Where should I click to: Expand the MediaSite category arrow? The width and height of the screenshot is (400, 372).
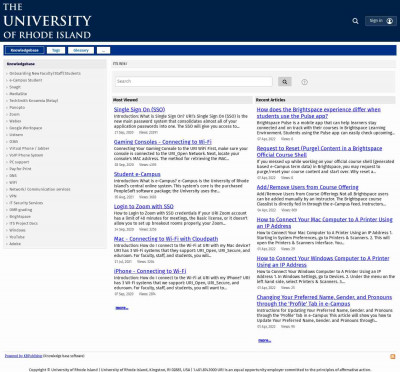[x=7, y=94]
